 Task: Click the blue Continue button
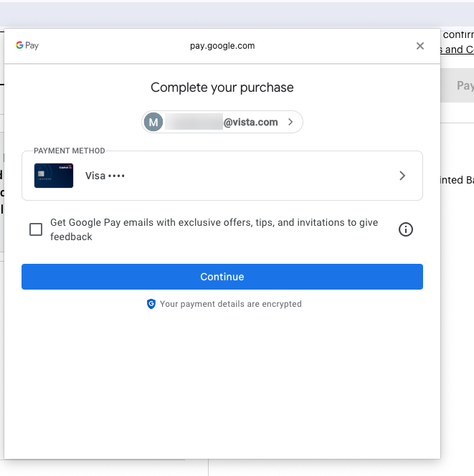(222, 277)
